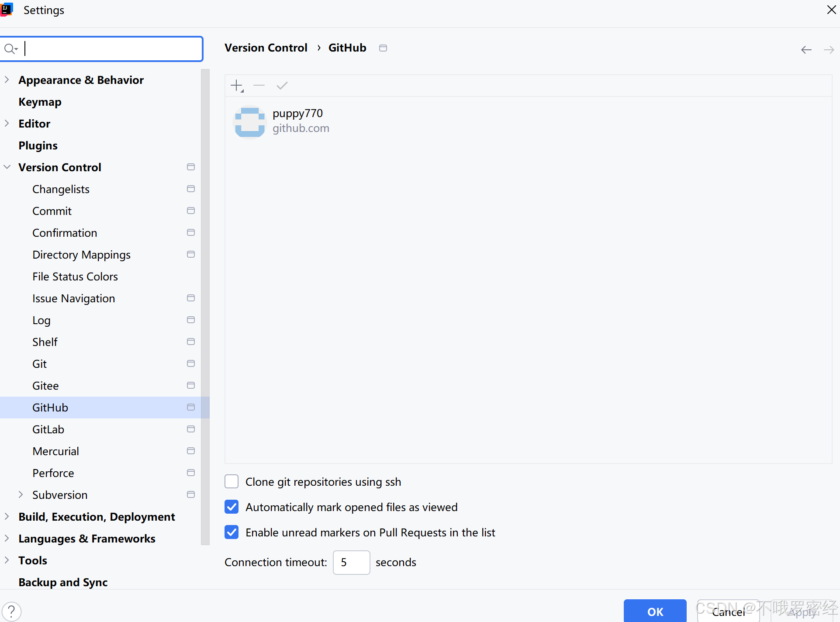Click the set default account checkmark icon
This screenshot has height=622, width=840.
[x=282, y=86]
